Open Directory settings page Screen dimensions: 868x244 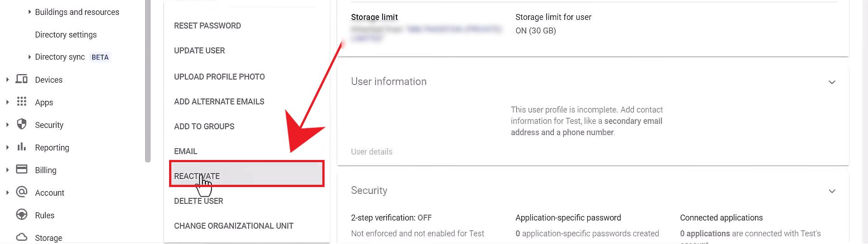pyautogui.click(x=66, y=35)
